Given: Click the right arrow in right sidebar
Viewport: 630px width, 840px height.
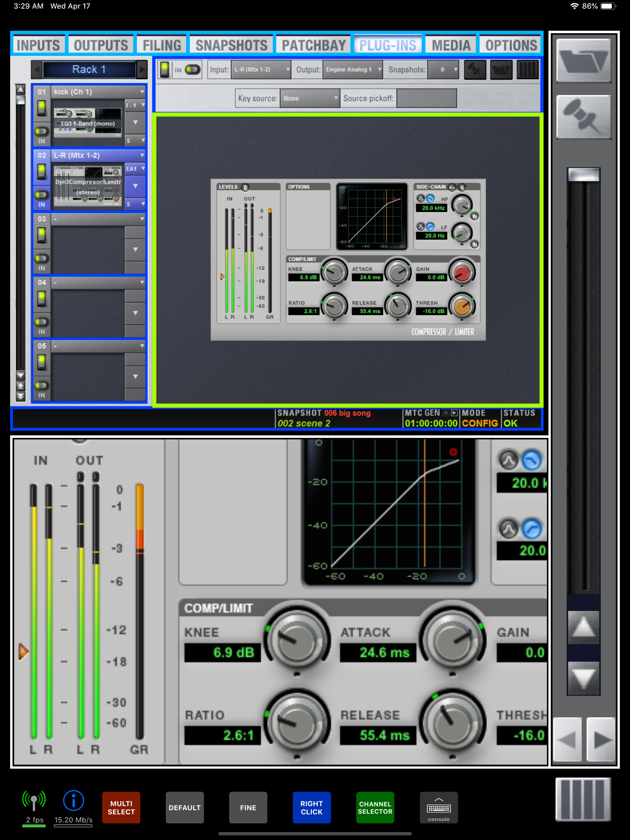Looking at the screenshot, I should click(x=601, y=739).
